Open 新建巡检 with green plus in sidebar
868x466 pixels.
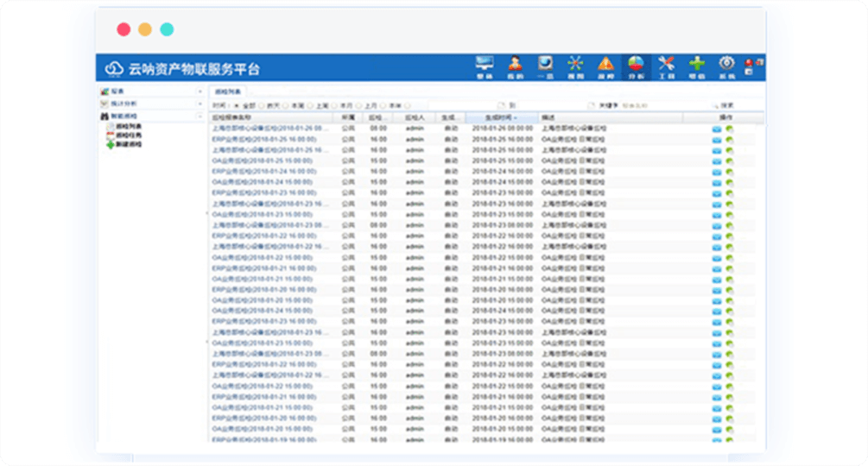click(124, 144)
